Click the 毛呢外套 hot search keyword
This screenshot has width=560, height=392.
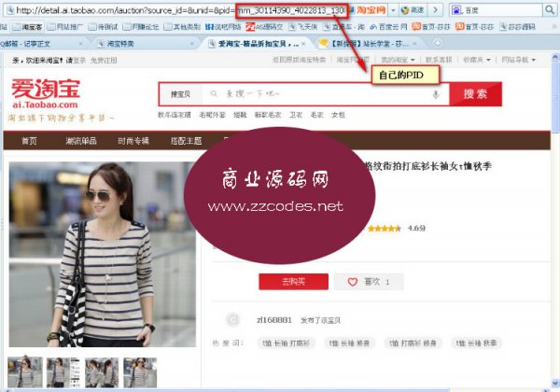tap(212, 115)
